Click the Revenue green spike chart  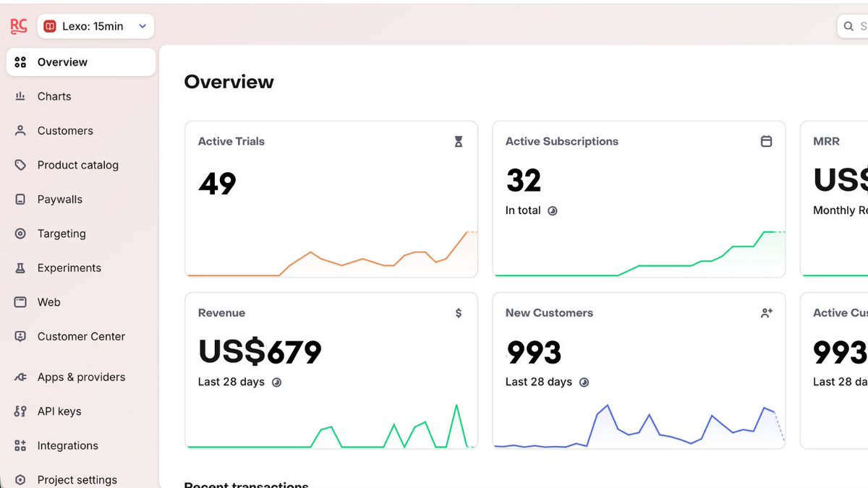click(331, 426)
